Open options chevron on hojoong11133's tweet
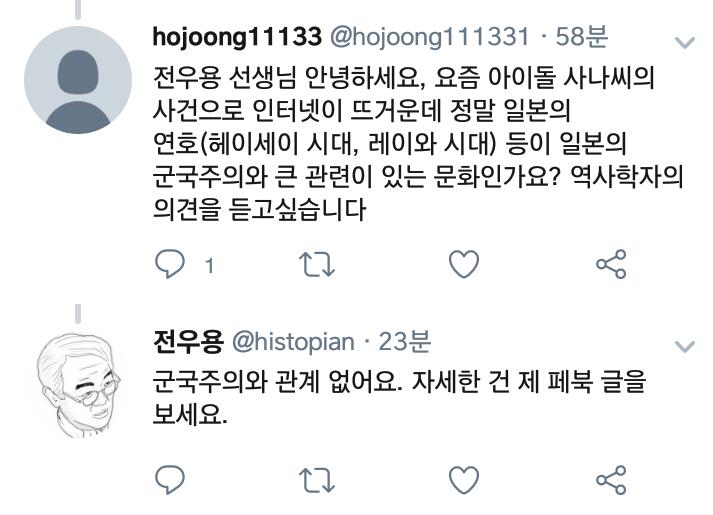713x515 pixels. pyautogui.click(x=685, y=43)
